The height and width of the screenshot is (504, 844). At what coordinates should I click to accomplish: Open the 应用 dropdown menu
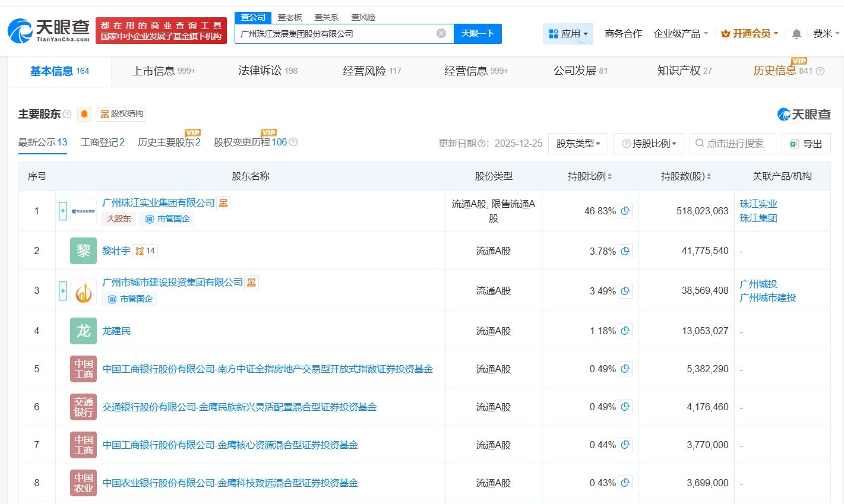568,34
